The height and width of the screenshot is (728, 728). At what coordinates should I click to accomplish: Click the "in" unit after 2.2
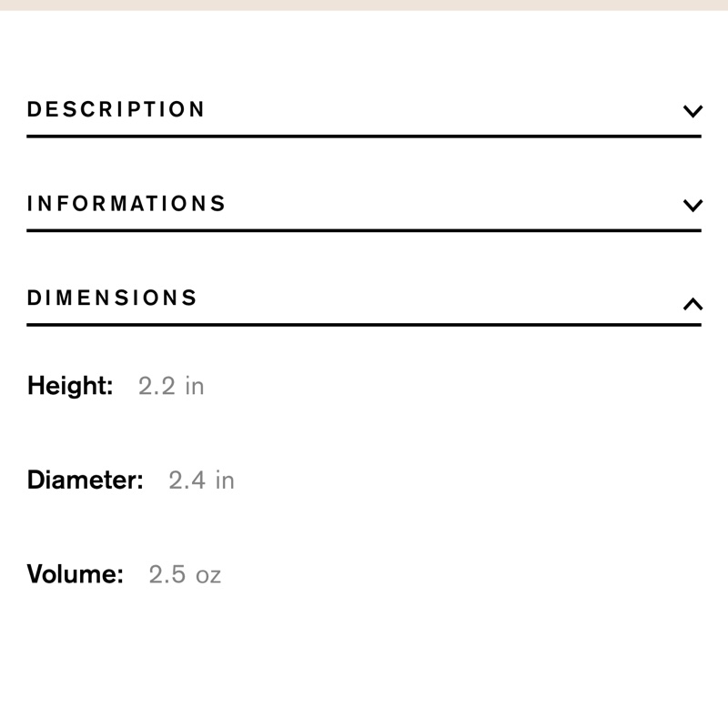[195, 386]
